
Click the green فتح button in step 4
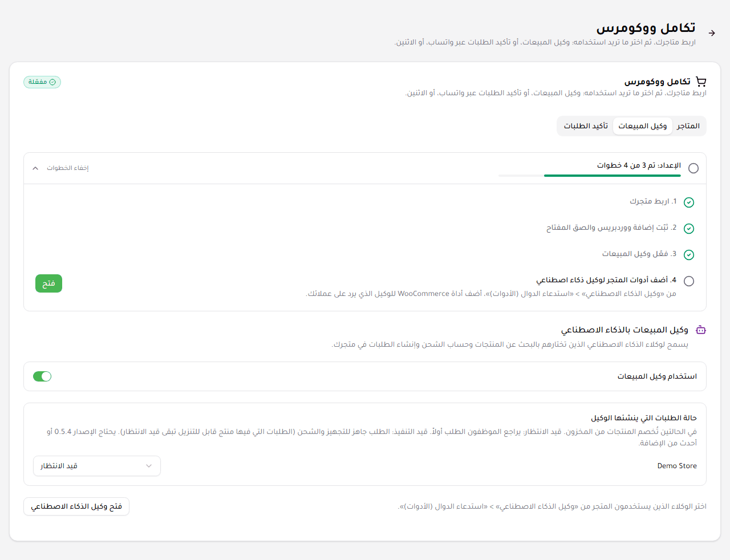(48, 283)
